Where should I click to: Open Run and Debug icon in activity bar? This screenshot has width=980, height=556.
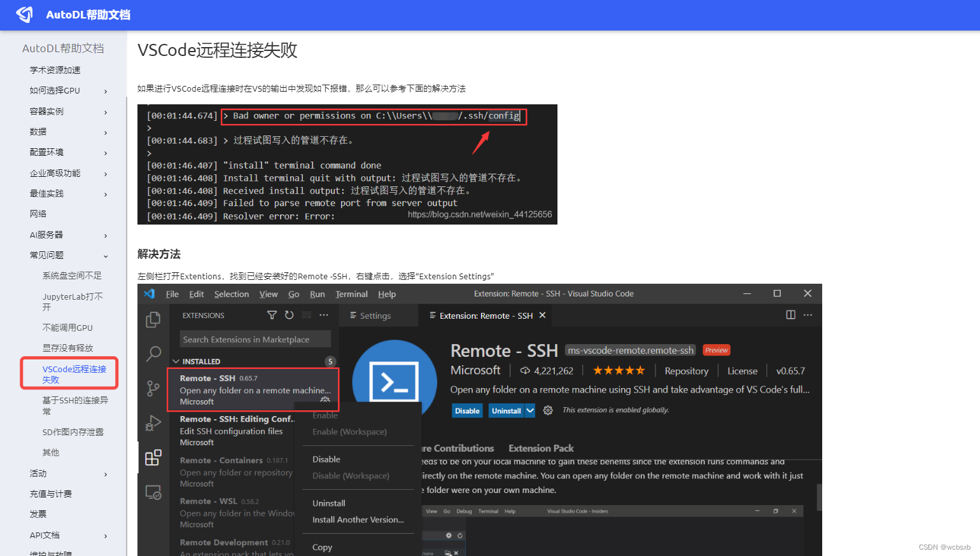pyautogui.click(x=153, y=423)
